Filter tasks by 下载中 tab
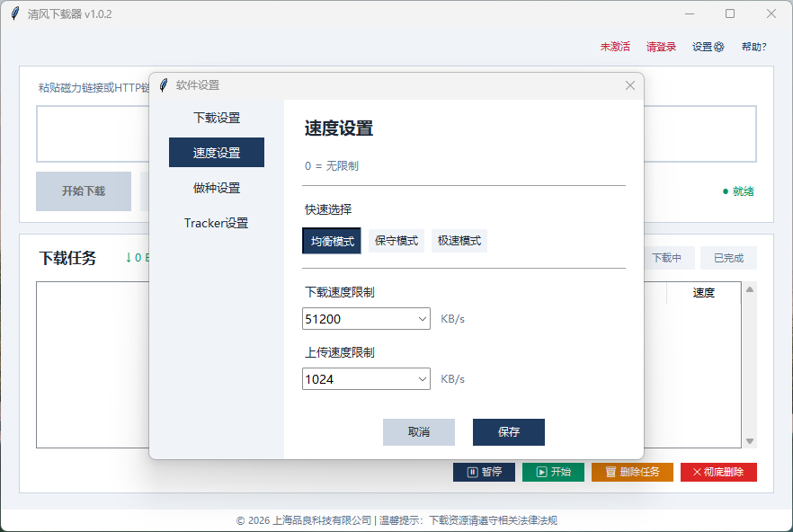The width and height of the screenshot is (793, 532). [666, 258]
